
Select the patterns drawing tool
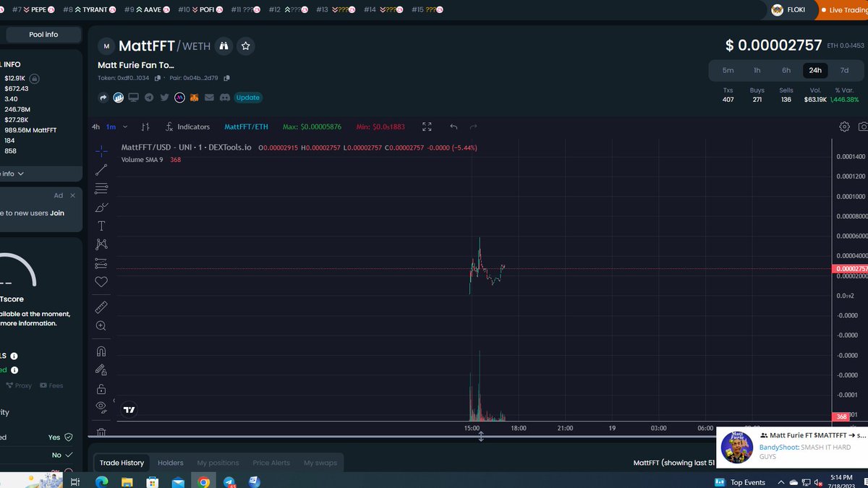click(101, 244)
